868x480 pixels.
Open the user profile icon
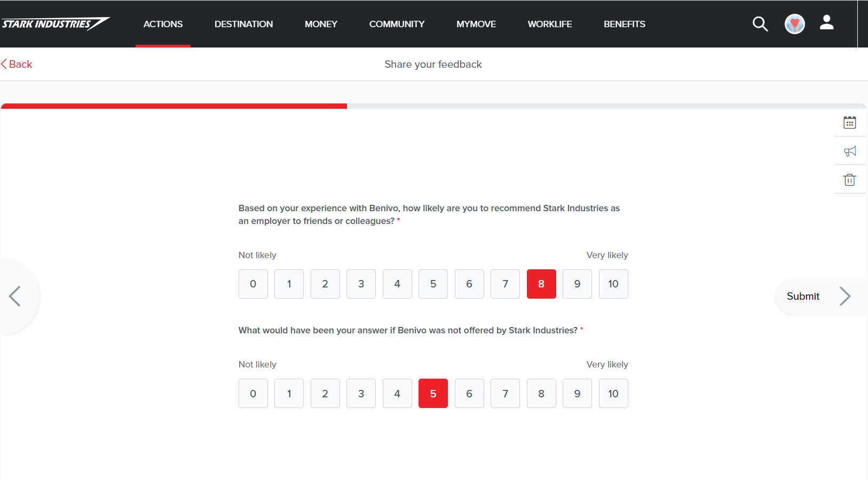[x=826, y=22]
